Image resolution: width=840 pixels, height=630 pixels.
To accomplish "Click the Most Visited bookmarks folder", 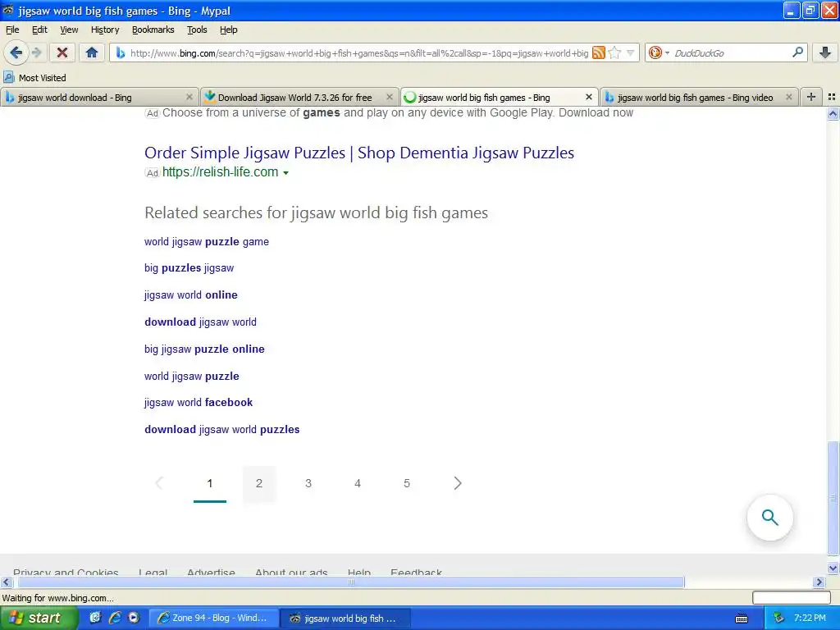I will (x=34, y=78).
